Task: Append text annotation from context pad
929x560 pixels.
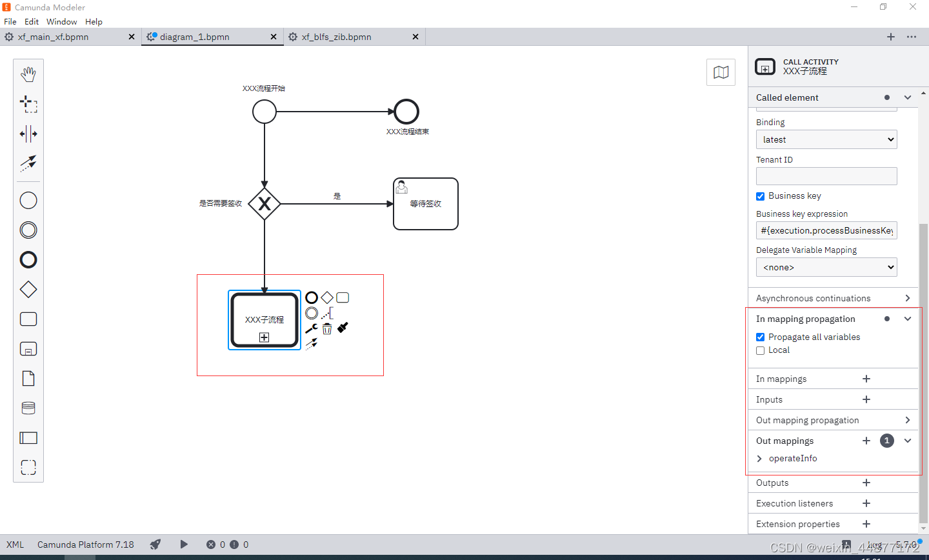Action: (x=327, y=313)
